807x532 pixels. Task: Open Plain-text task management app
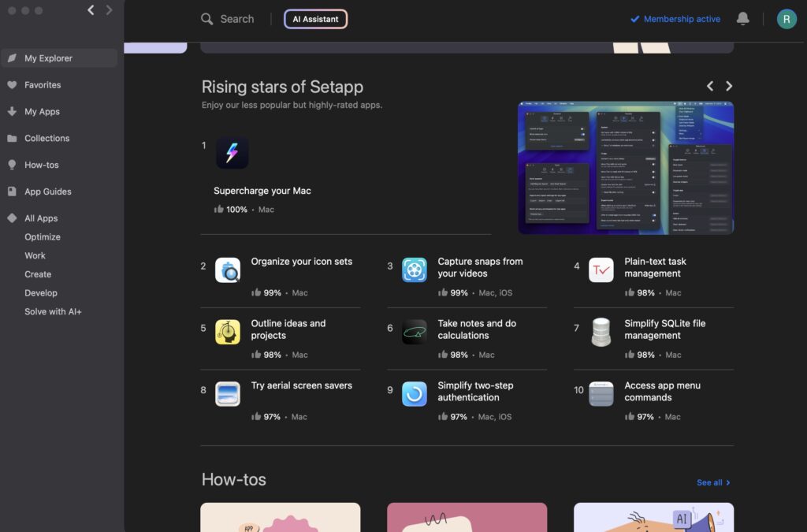[x=655, y=267]
